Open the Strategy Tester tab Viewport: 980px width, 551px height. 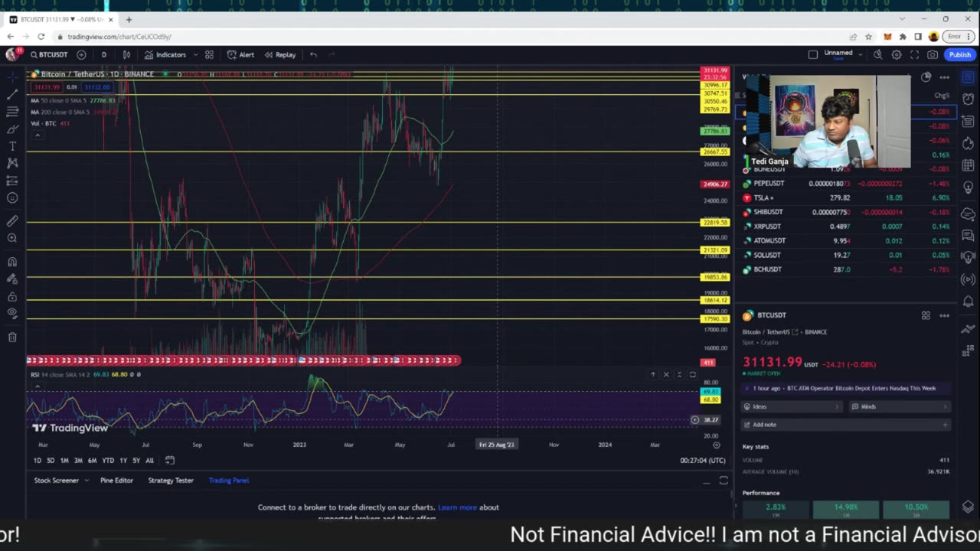(x=171, y=481)
